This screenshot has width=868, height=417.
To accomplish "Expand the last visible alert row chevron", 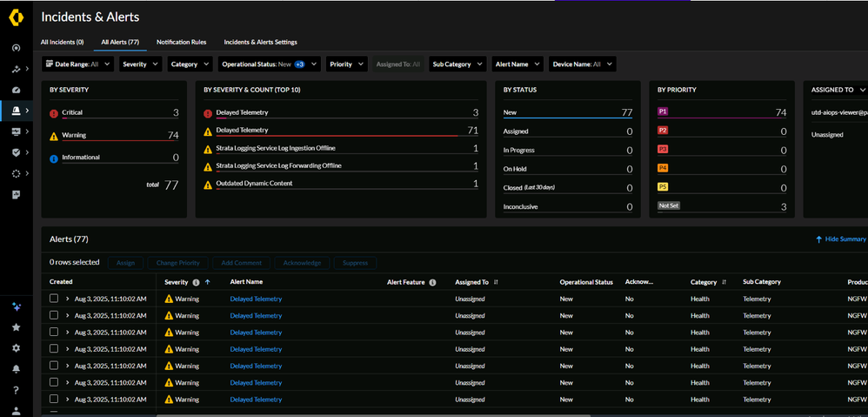I will pos(68,400).
